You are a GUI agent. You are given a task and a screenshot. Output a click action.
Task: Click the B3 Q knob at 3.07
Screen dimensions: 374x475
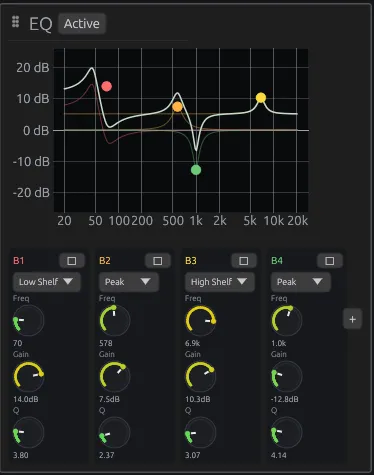coord(200,432)
